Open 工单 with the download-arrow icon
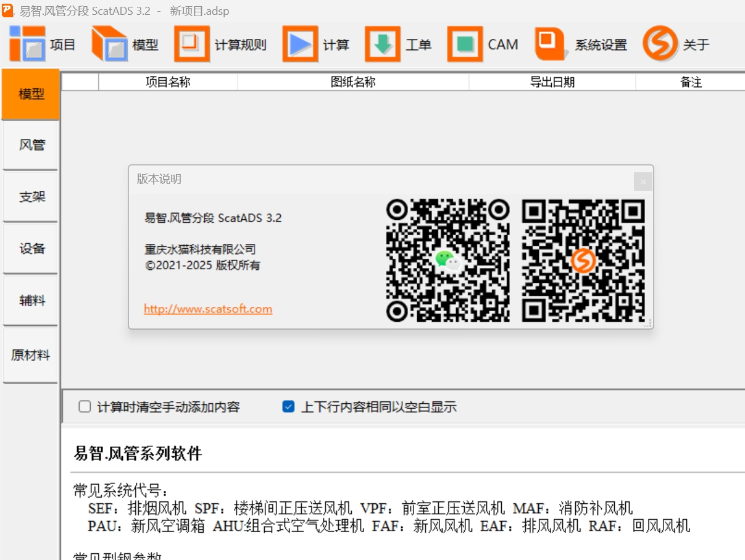Screen dimensions: 745x560 (383, 44)
